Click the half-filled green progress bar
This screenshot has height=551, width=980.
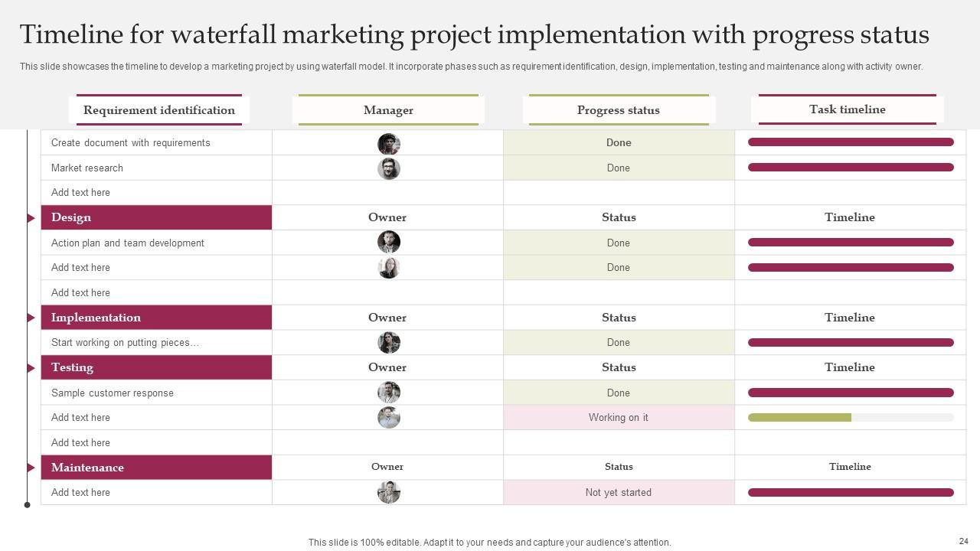pos(799,418)
